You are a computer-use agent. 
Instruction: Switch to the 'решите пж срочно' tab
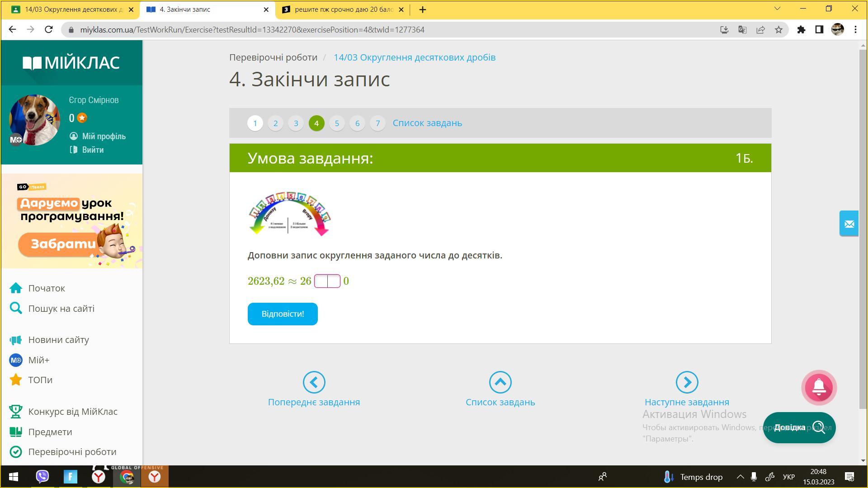coord(343,9)
